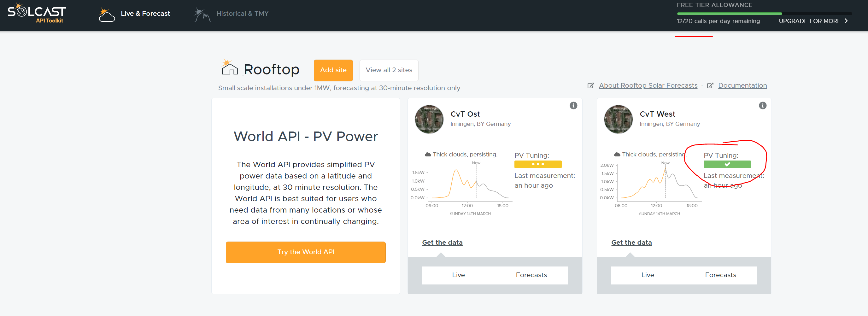Click external-link icon beside About Rooftop Solar Forecasts
868x316 pixels.
pos(590,85)
